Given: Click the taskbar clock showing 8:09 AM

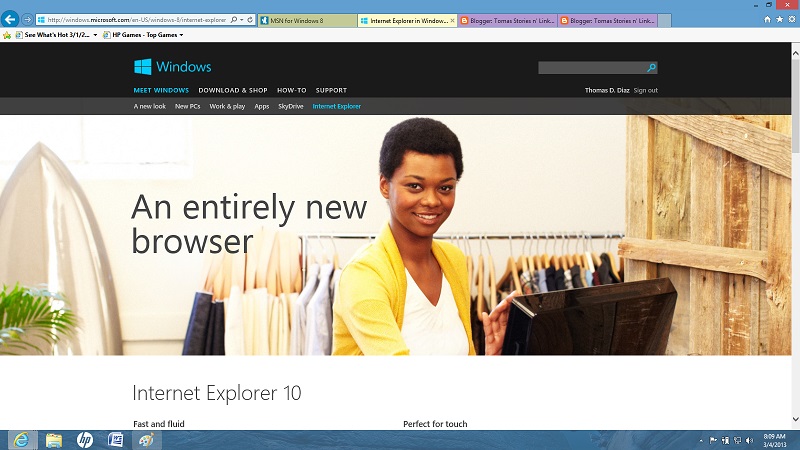Looking at the screenshot, I should pyautogui.click(x=774, y=440).
